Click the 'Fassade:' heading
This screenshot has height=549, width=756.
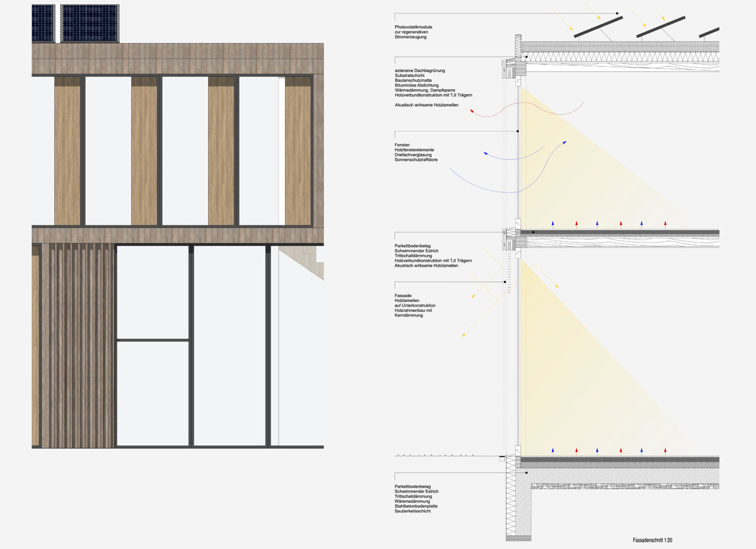(403, 296)
